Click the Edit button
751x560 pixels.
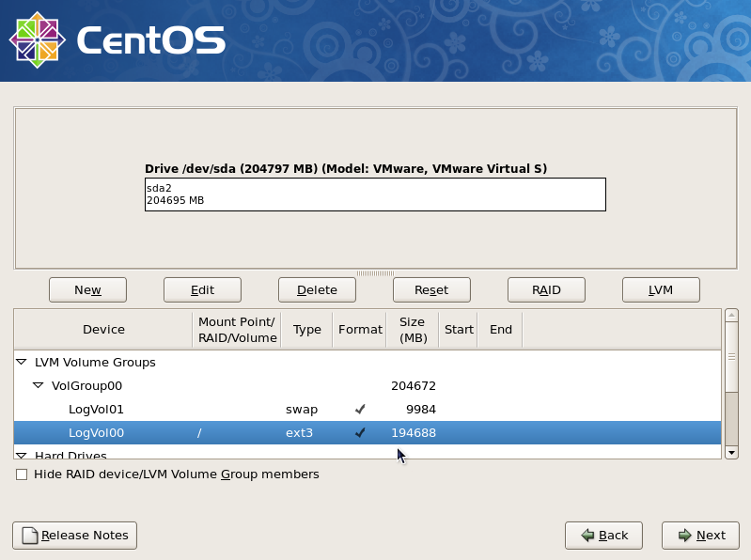click(x=202, y=290)
